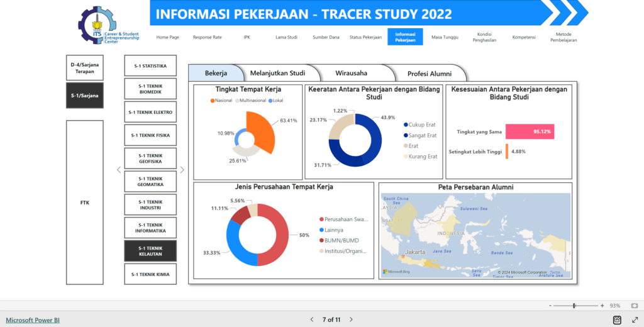
Task: Enter full screen mode with arrows icon
Action: tap(634, 319)
